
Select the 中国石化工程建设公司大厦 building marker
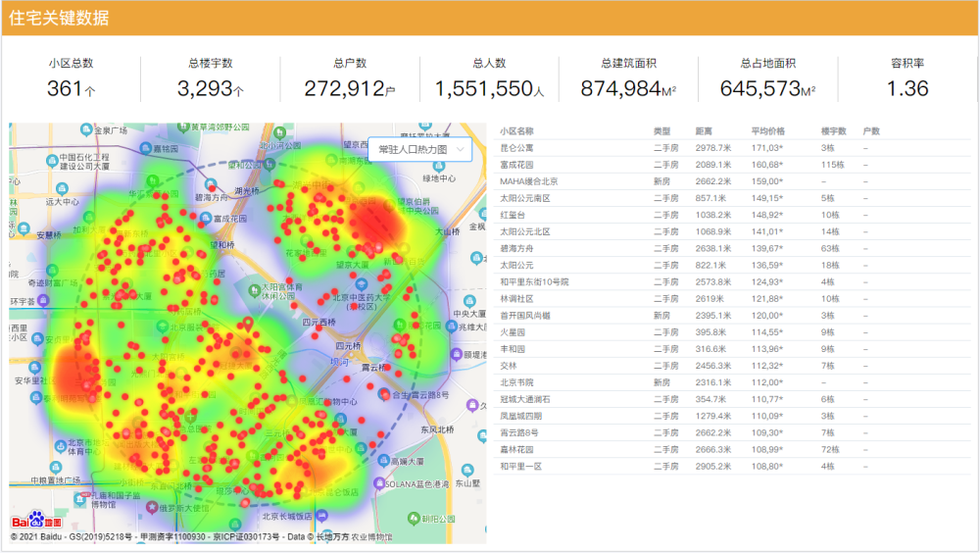tap(53, 161)
